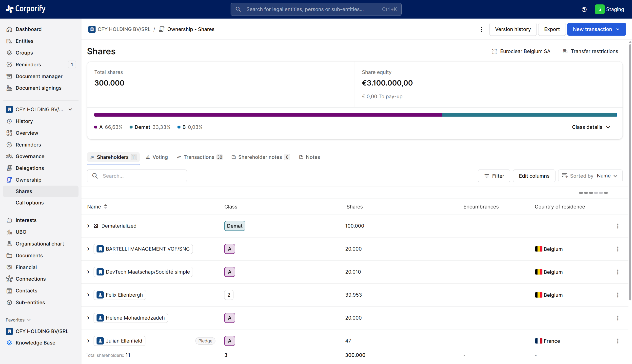Click the Edit columns button

click(534, 176)
